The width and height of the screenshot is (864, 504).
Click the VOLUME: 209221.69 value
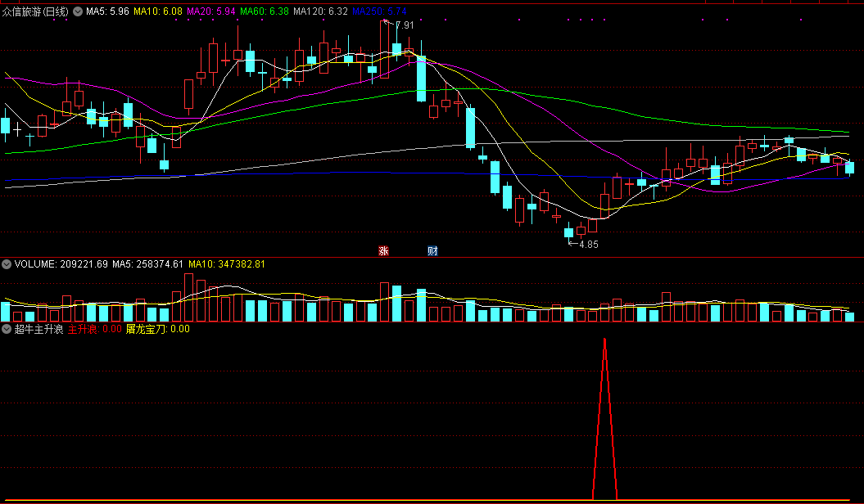point(61,264)
